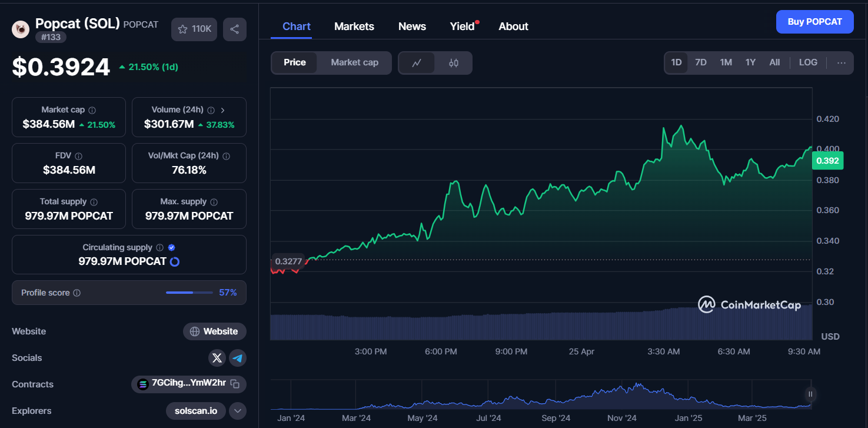The image size is (868, 428).
Task: Switch chart to Market cap
Action: [354, 63]
